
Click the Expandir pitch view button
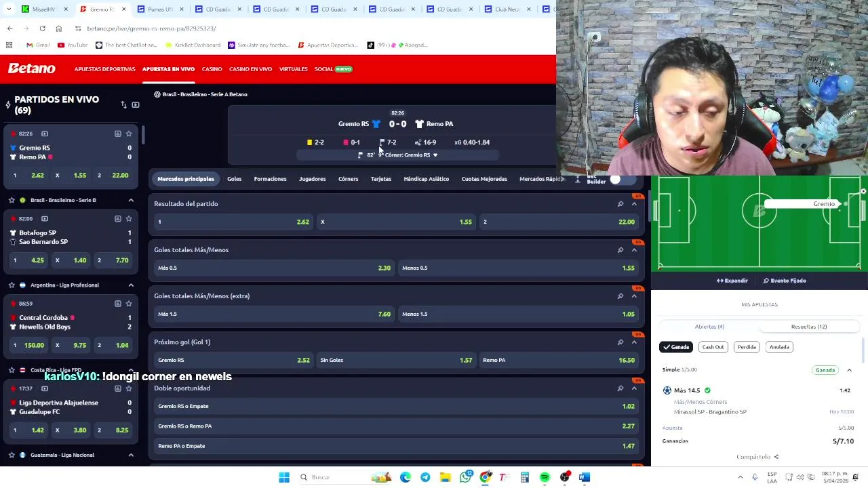tap(732, 281)
